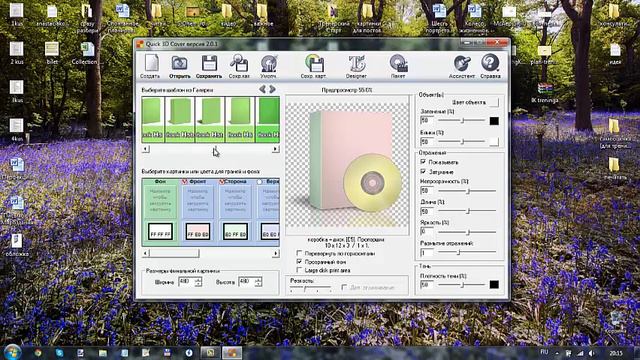The image size is (640, 360).
Task: Open the Windows Start menu orb
Action: click(x=12, y=352)
